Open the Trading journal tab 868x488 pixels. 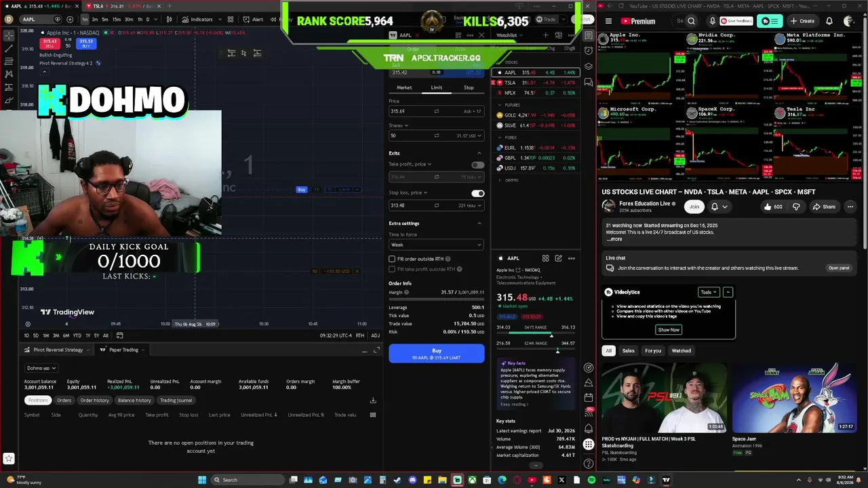pos(176,400)
